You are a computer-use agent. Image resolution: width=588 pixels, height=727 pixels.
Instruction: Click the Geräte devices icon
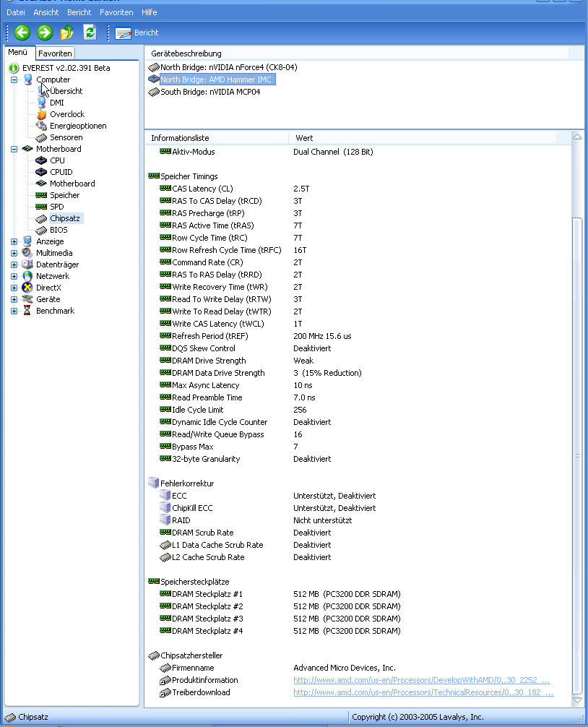(x=27, y=299)
